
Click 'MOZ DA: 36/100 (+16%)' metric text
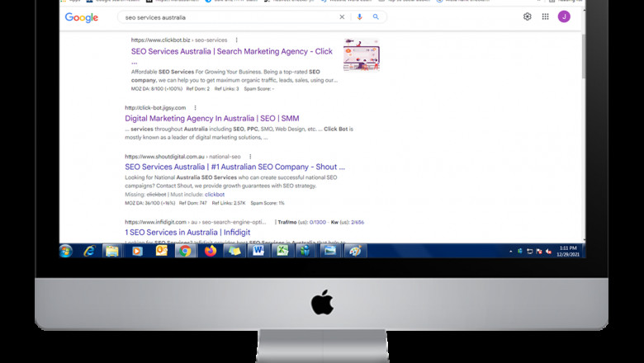pos(150,203)
